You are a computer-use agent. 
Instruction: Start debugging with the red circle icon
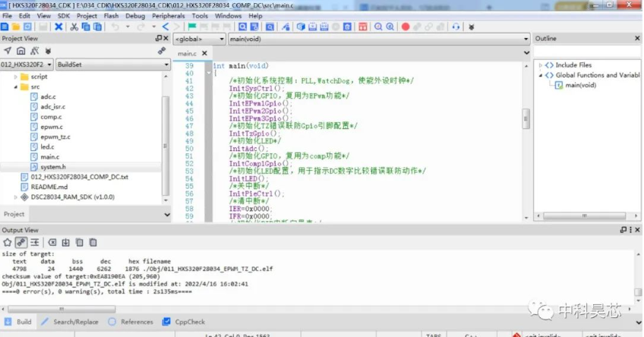tap(406, 27)
